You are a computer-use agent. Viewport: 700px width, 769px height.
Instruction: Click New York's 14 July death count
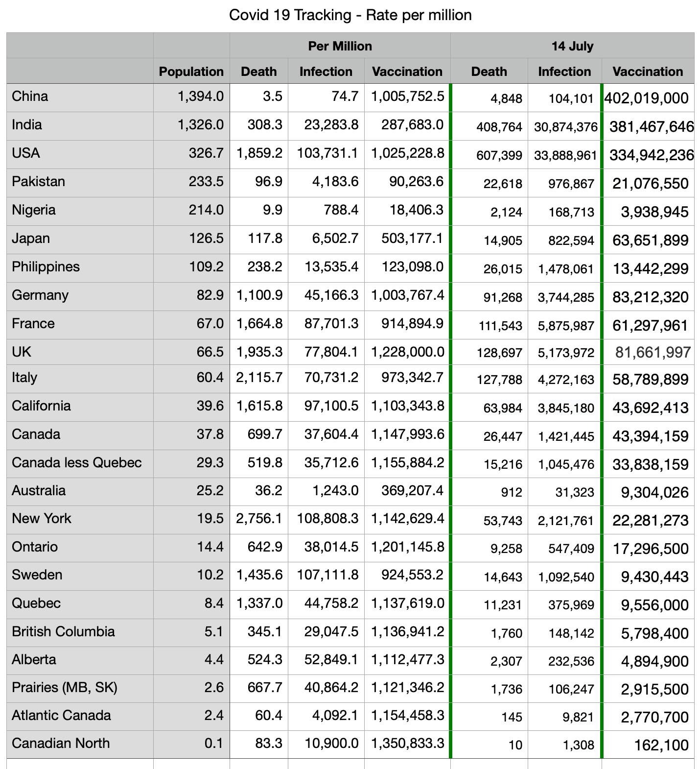pos(503,521)
